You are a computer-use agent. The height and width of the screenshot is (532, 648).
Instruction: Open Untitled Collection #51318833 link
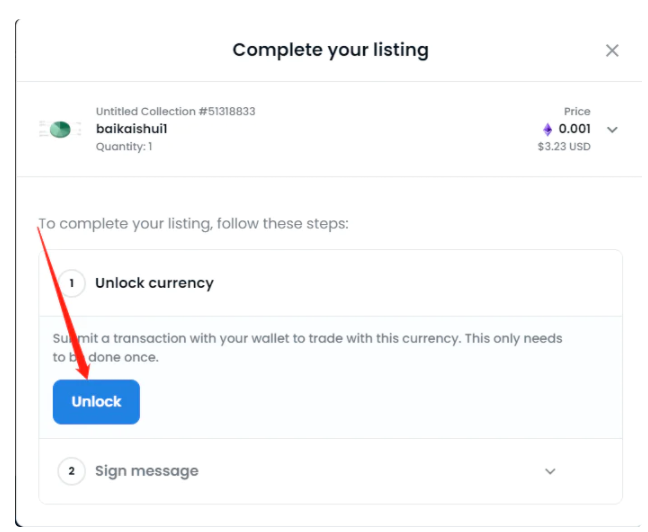click(x=176, y=111)
